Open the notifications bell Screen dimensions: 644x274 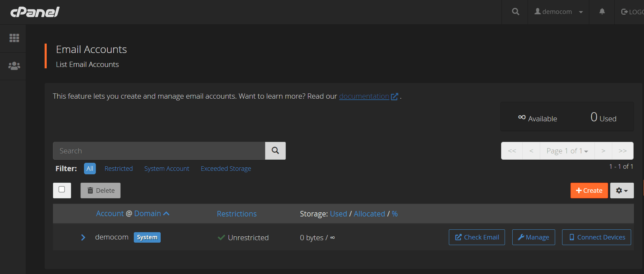coord(602,12)
